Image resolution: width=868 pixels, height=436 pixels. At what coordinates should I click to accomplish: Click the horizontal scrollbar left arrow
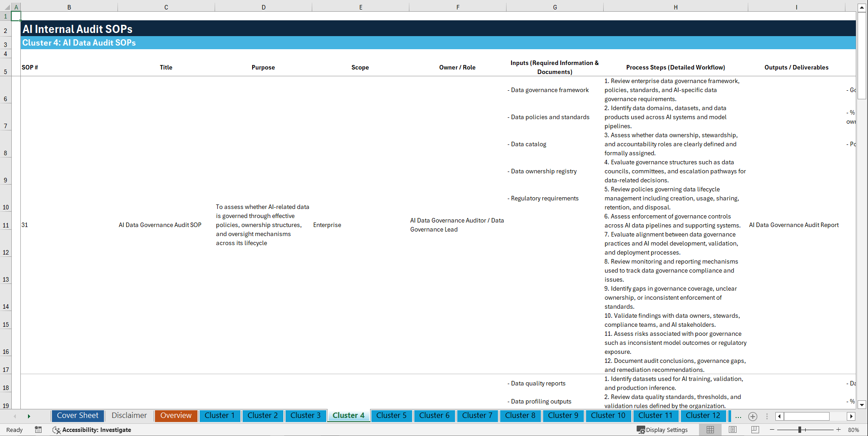coord(779,416)
